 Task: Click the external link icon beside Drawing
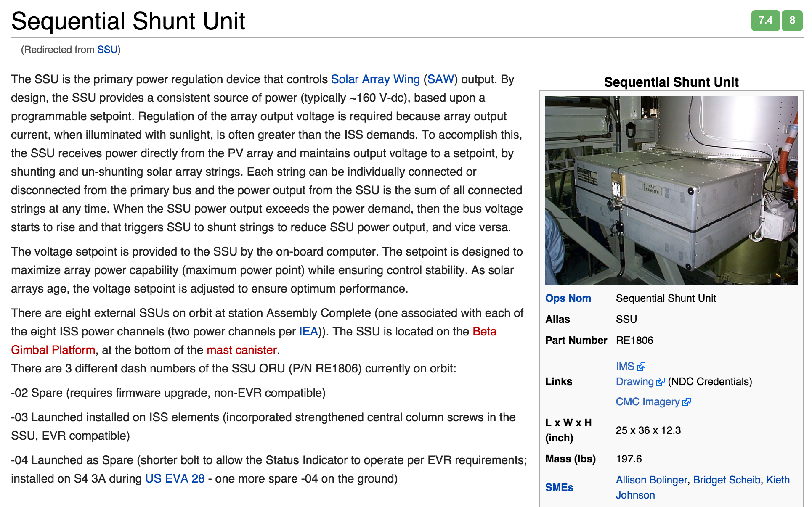661,382
